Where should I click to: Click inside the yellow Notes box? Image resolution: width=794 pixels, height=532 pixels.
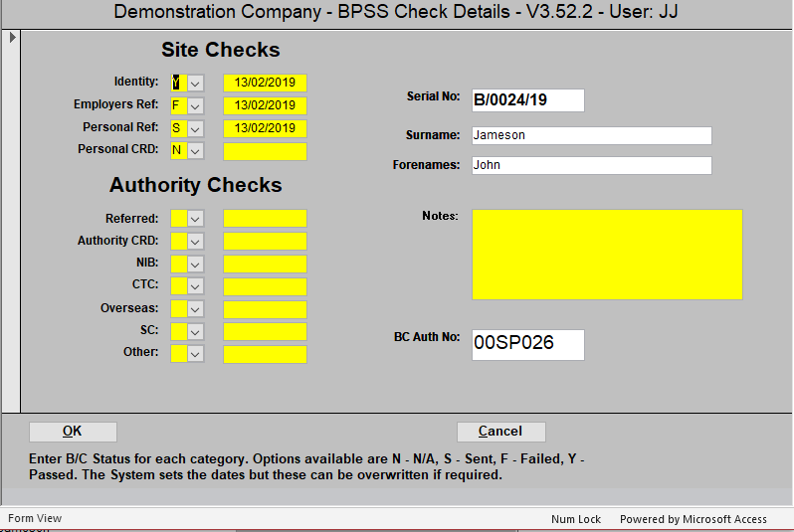(x=607, y=255)
